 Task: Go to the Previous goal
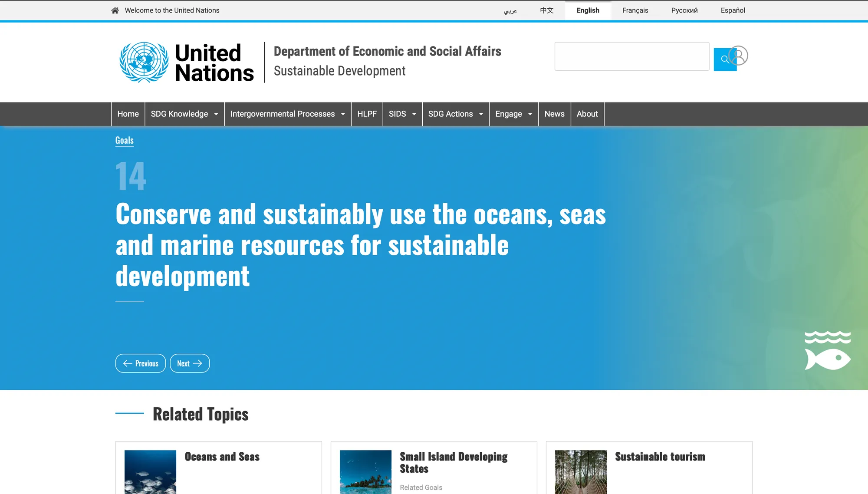coord(141,363)
